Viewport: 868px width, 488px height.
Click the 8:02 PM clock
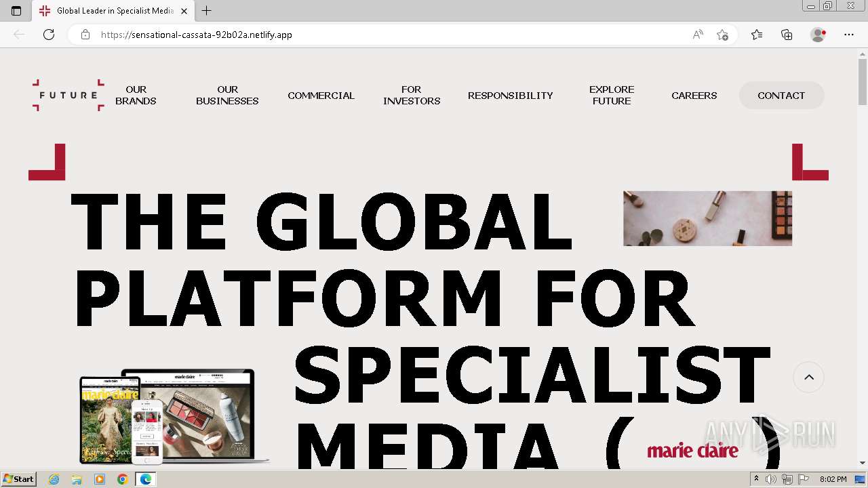click(x=833, y=479)
